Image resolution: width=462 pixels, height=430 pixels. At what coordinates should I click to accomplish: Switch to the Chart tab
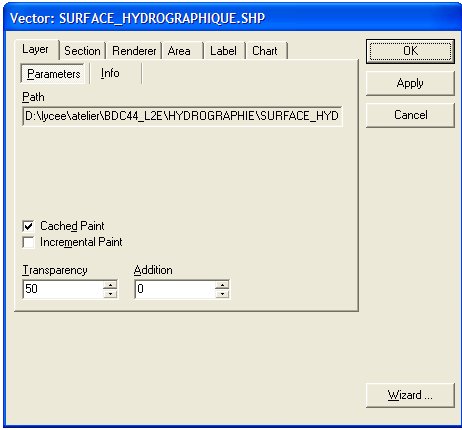click(266, 51)
